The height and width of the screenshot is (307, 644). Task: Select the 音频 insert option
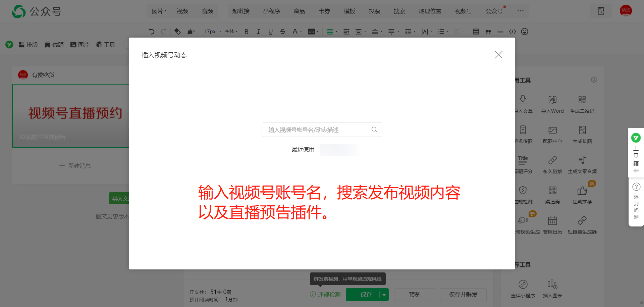tap(208, 11)
